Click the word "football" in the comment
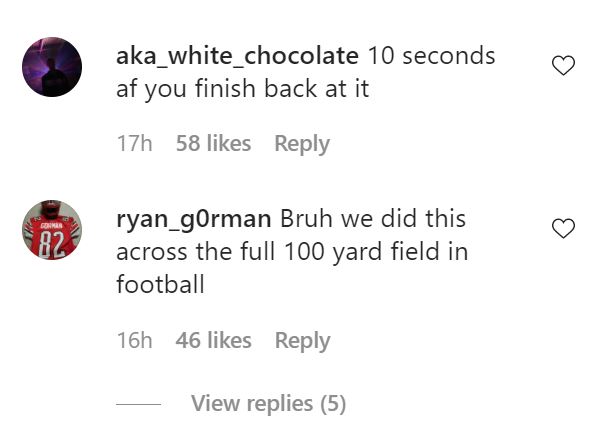This screenshot has height=424, width=601. click(160, 285)
